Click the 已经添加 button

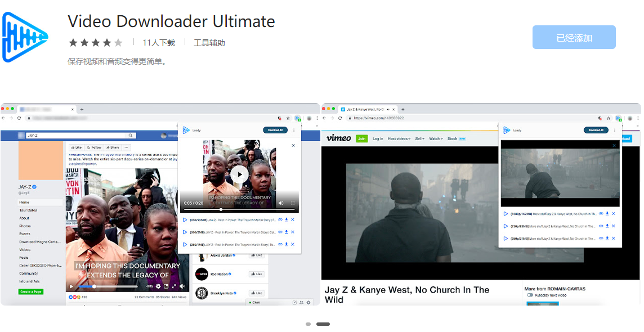coord(574,37)
